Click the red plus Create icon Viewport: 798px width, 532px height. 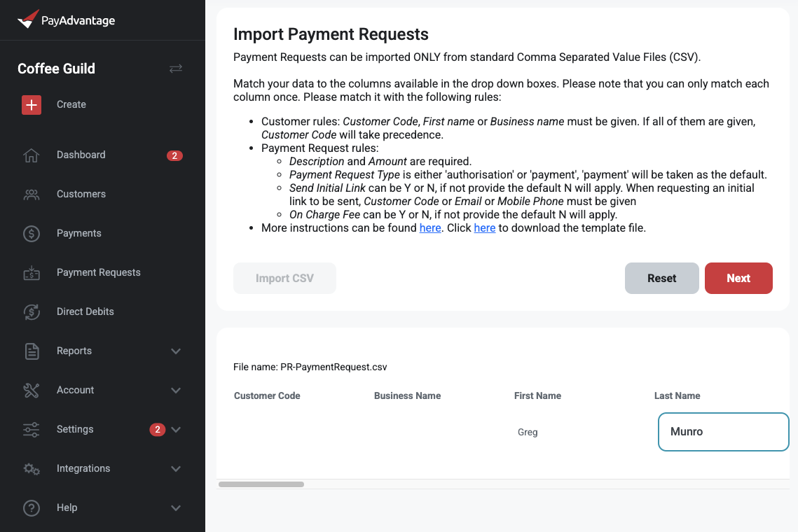click(32, 105)
